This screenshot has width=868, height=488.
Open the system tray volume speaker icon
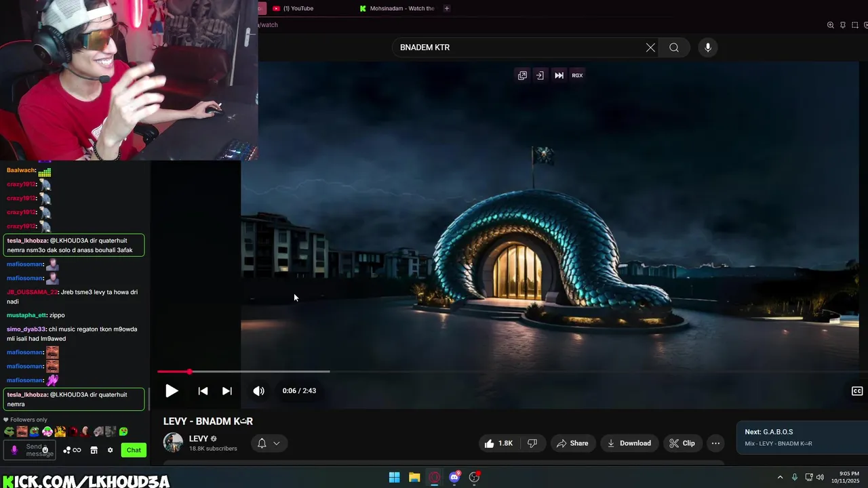click(x=820, y=477)
